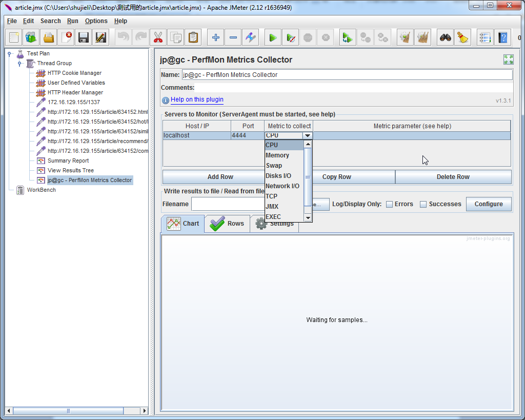The height and width of the screenshot is (420, 525).
Task: Enable the Successes checkbox
Action: tap(423, 204)
